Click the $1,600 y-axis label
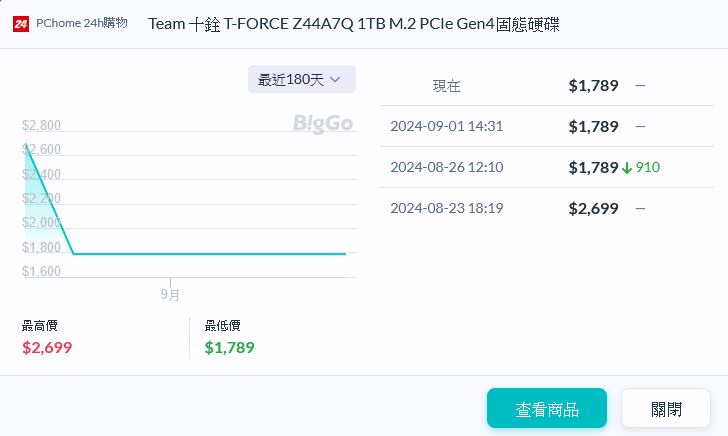 coord(42,271)
